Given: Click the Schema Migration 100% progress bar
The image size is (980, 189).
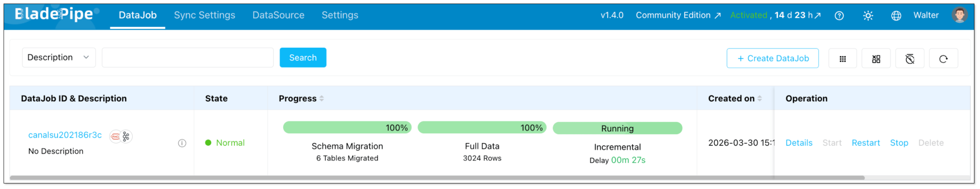Looking at the screenshot, I should (347, 127).
